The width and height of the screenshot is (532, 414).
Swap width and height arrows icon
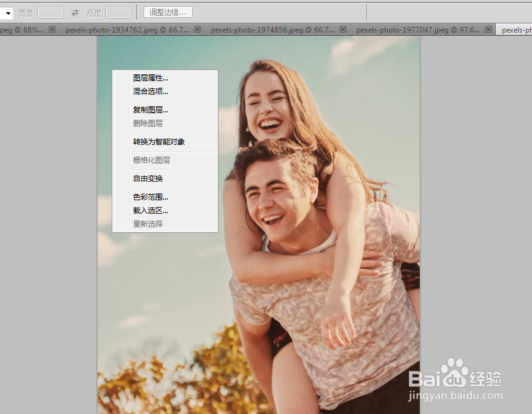pyautogui.click(x=75, y=13)
